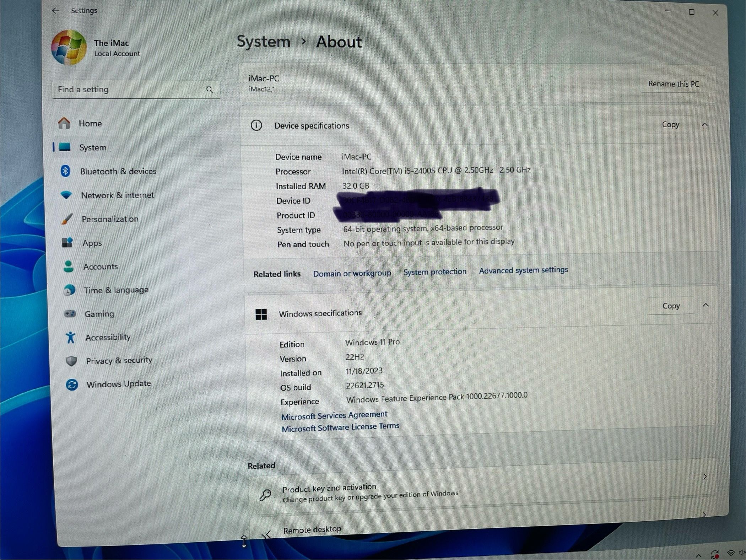Collapse the Device specifications section
Image resolution: width=746 pixels, height=560 pixels.
pos(705,125)
